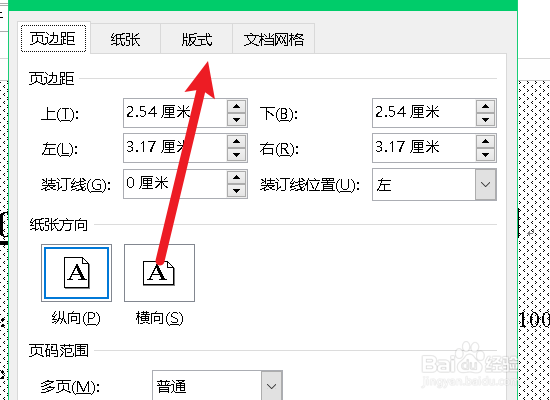
Task: Click the 纵向(P) label text
Action: [x=76, y=319]
